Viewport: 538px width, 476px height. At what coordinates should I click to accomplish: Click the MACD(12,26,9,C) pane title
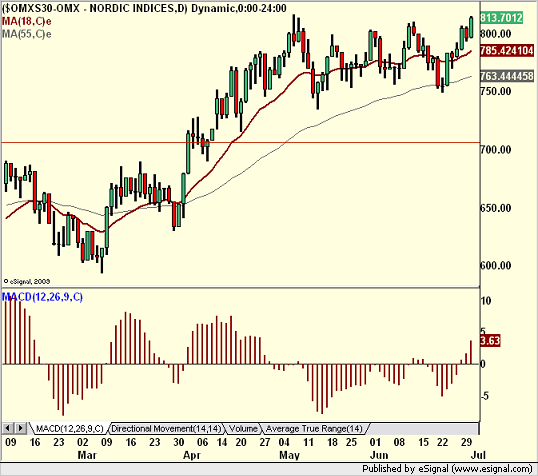43,297
